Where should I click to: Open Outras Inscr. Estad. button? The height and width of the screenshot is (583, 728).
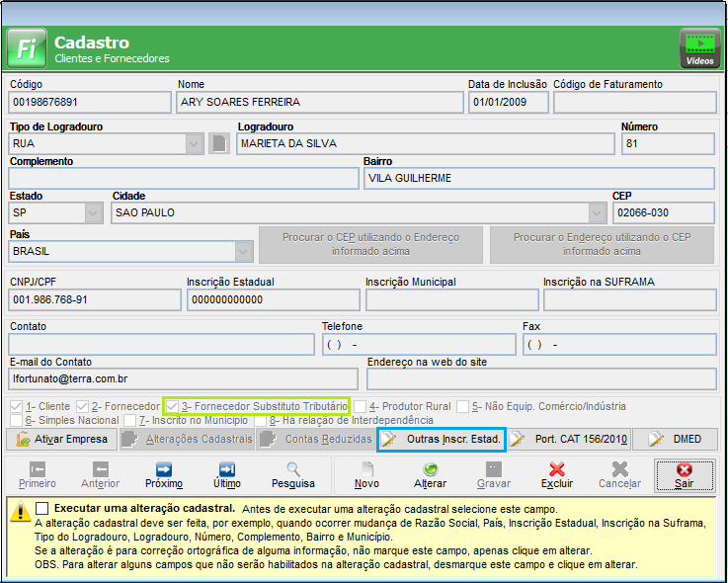point(442,439)
